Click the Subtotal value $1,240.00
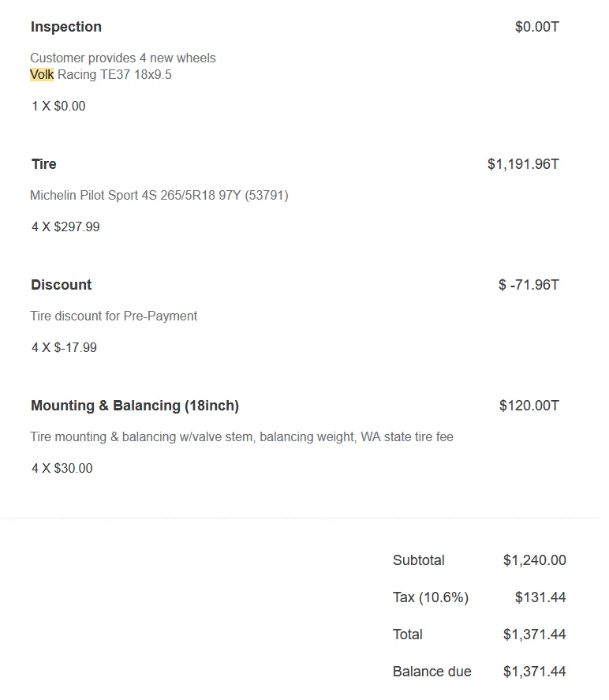The height and width of the screenshot is (700, 609). (534, 560)
